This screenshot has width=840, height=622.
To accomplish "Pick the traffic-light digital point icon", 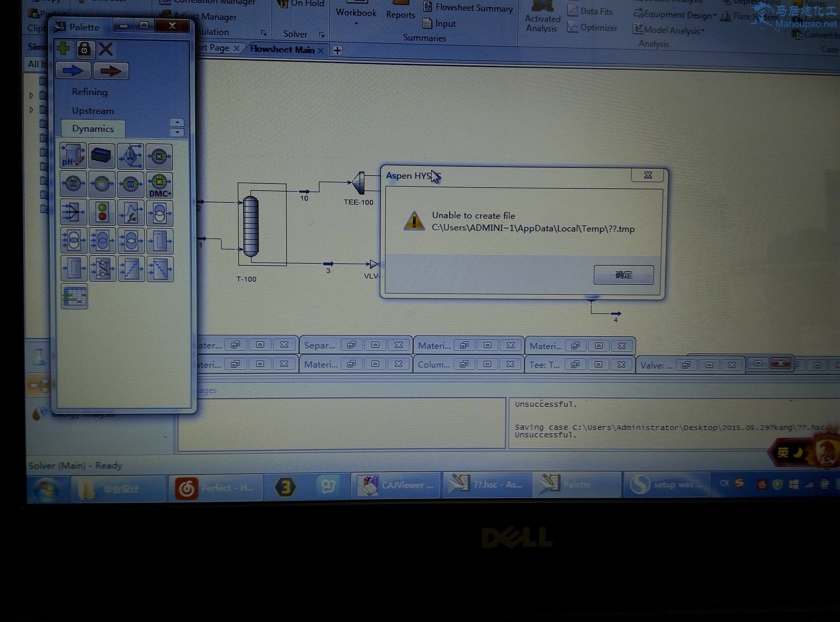I will click(103, 213).
